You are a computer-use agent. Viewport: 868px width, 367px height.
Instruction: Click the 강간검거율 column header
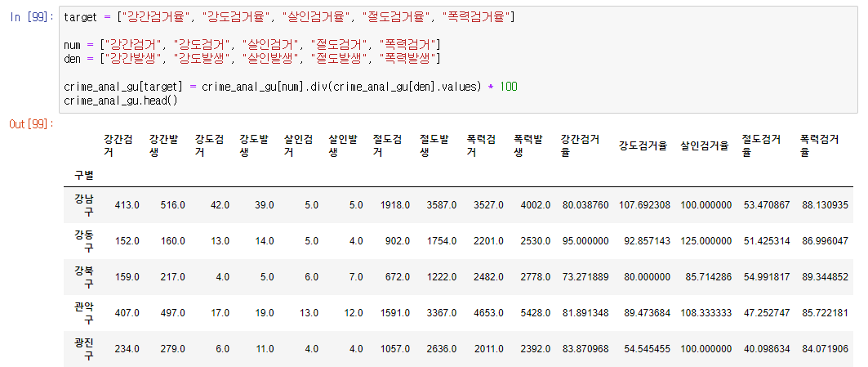[x=580, y=145]
